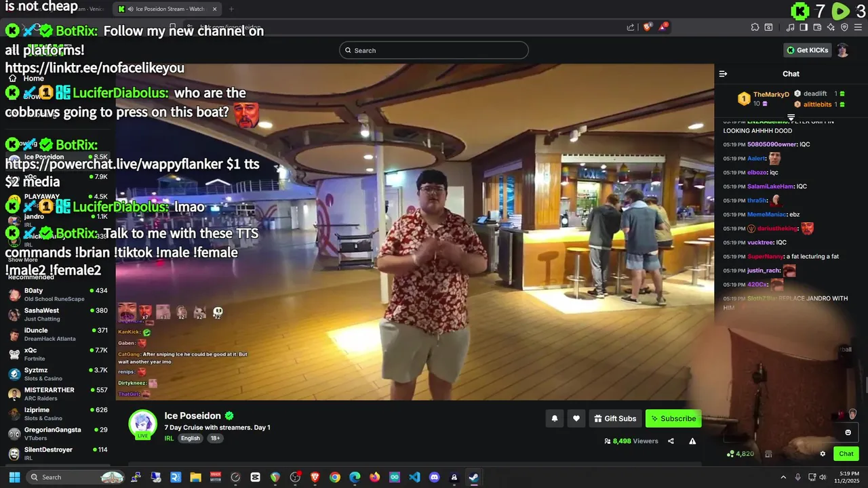Switch to the Ice Poseidon Stream browser tab
868x488 pixels.
tap(167, 9)
